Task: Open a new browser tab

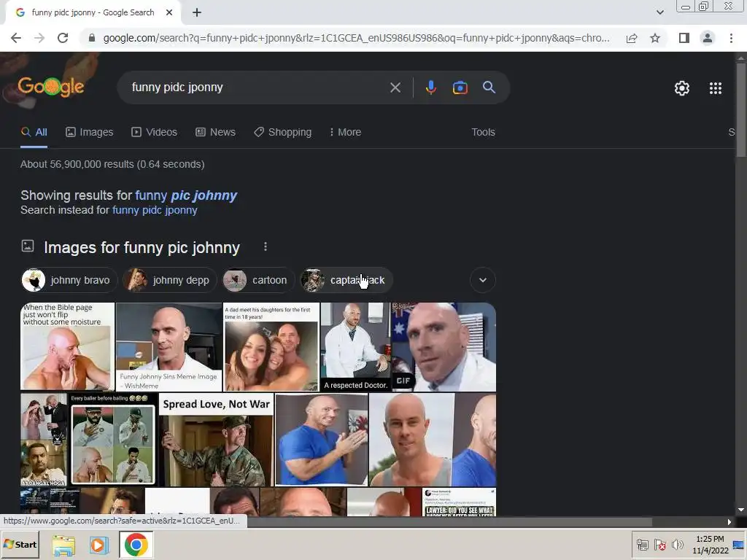Action: pos(197,13)
